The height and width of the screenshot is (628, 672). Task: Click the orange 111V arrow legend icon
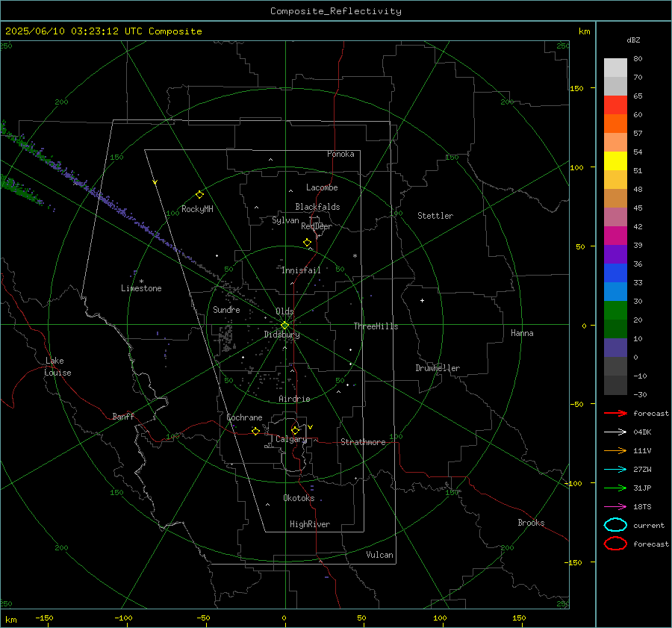615,450
